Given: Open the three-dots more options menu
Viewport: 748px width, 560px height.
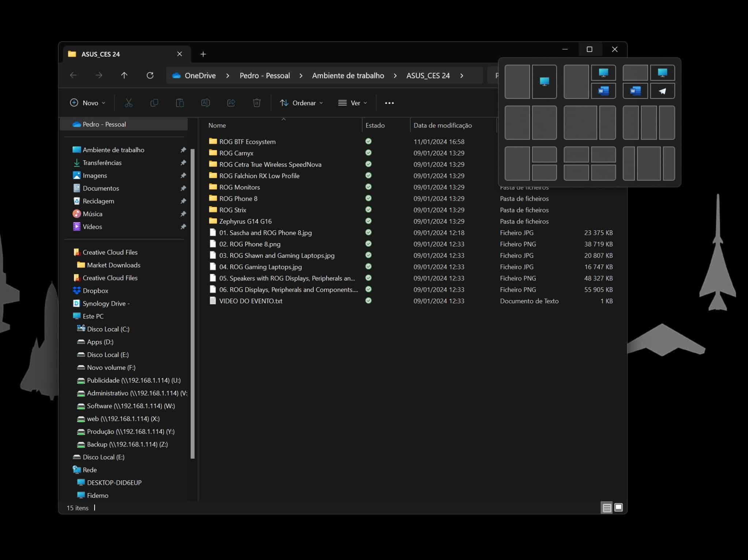Looking at the screenshot, I should coord(389,103).
